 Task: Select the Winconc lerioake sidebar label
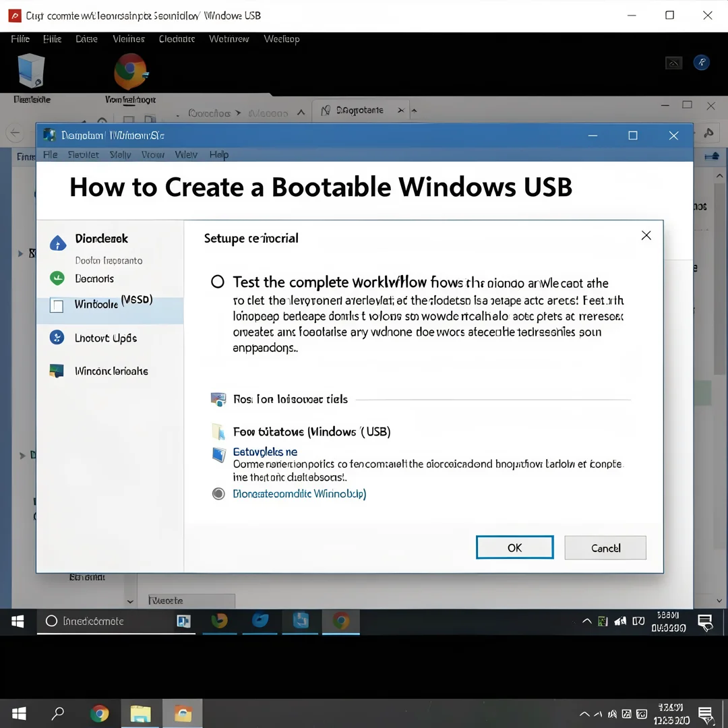pos(111,371)
